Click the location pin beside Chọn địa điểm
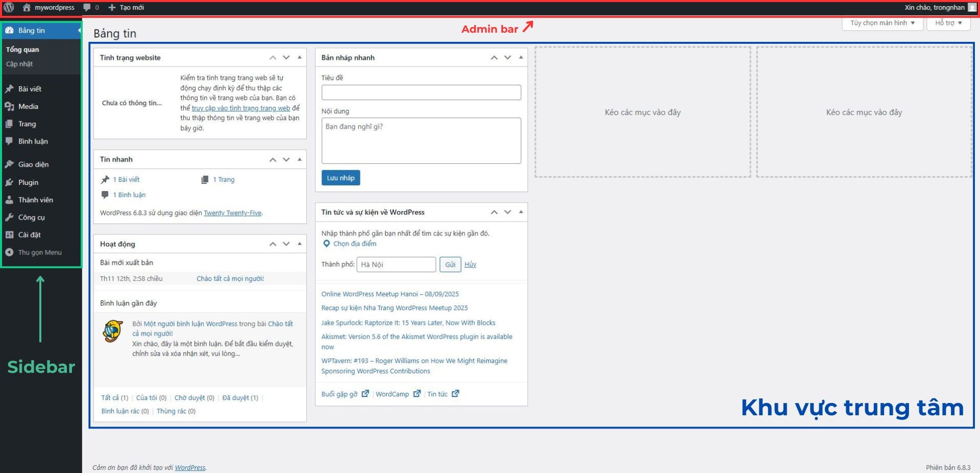 [x=327, y=244]
